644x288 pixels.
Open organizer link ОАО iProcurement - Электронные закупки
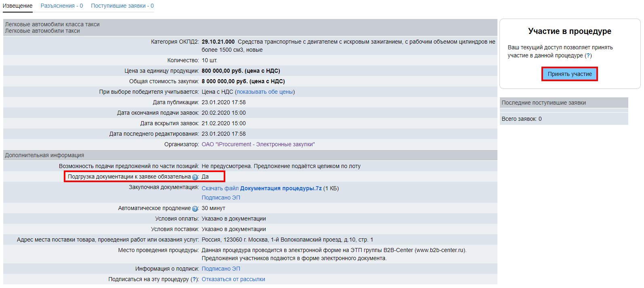tap(258, 145)
